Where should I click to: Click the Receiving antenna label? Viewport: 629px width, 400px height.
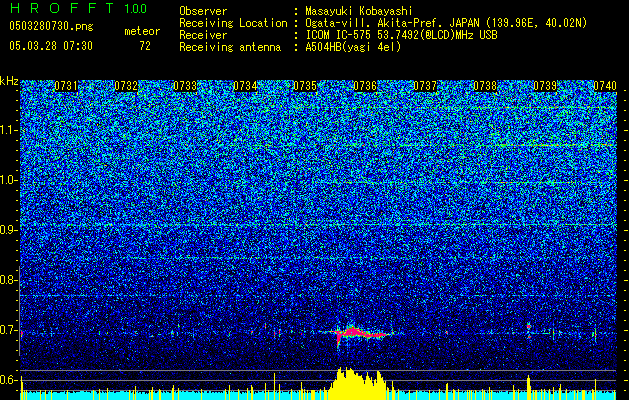pyautogui.click(x=230, y=47)
